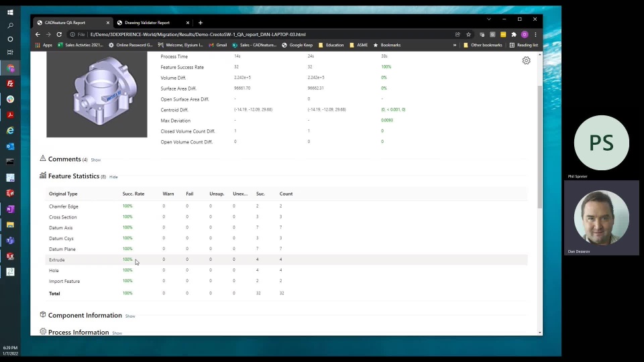Bookmark this page with star icon
Screen dimensions: 644x362
coord(468,34)
